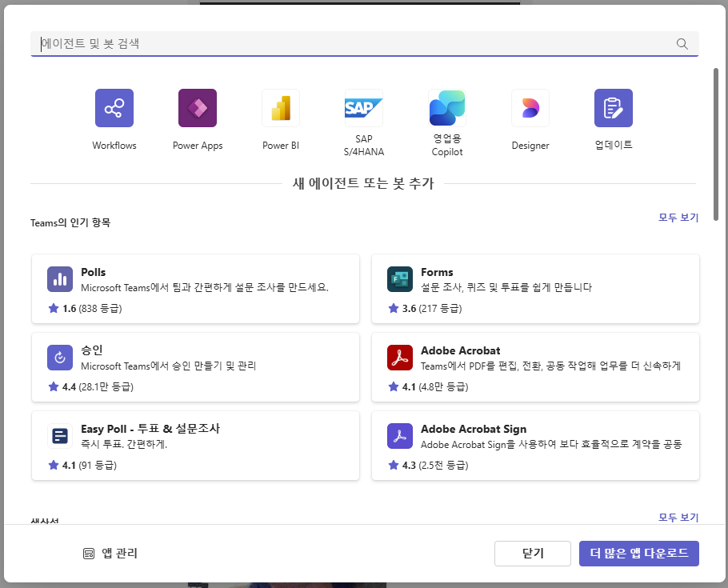Click 모두 보기 link near bottom section

point(678,517)
